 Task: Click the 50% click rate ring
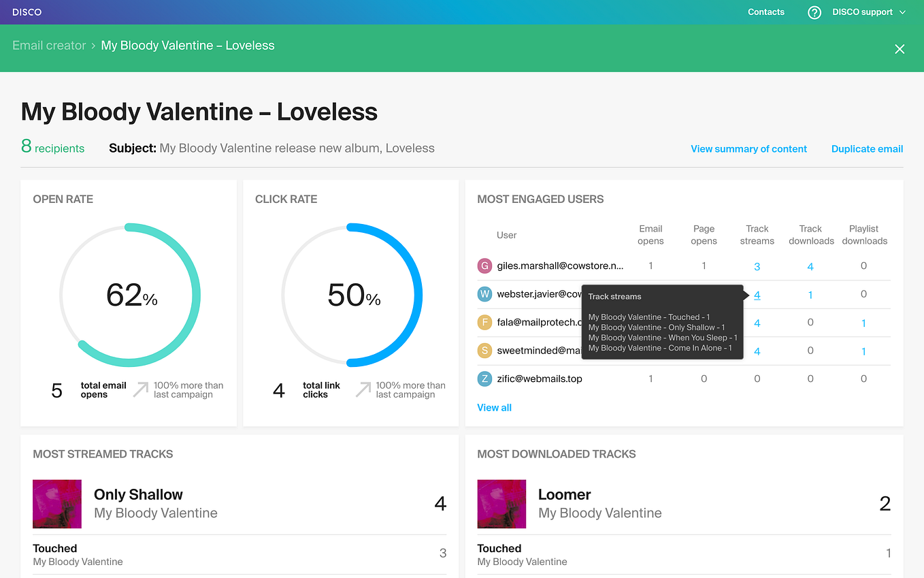pos(352,294)
